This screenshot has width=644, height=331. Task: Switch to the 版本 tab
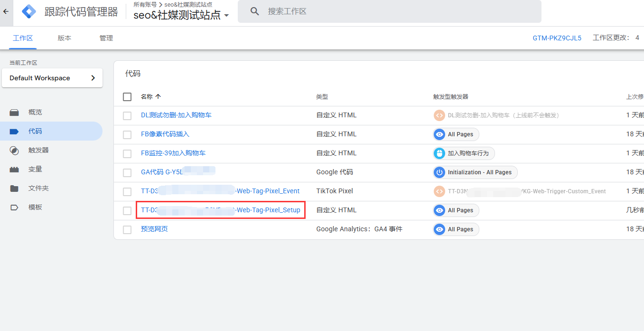(65, 38)
